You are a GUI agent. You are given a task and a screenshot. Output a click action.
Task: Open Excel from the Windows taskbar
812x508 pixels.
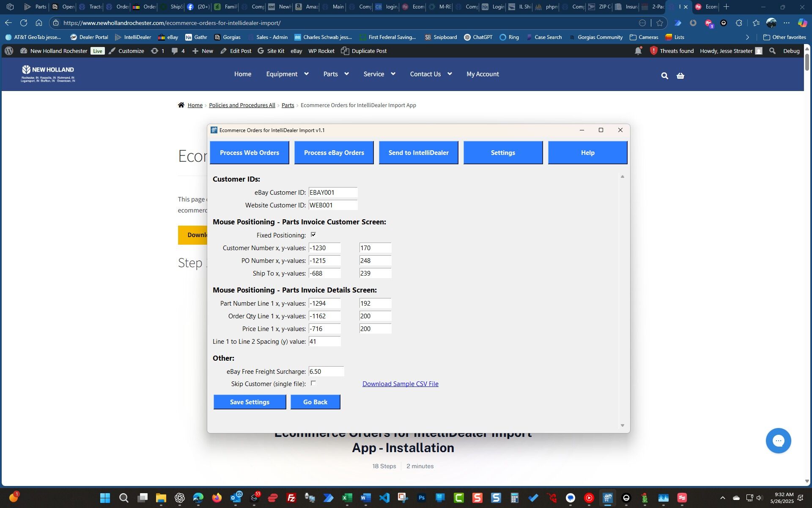(x=347, y=498)
